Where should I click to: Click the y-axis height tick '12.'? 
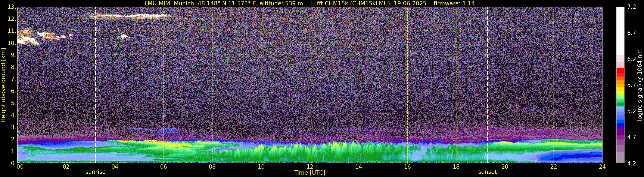[x=12, y=19]
